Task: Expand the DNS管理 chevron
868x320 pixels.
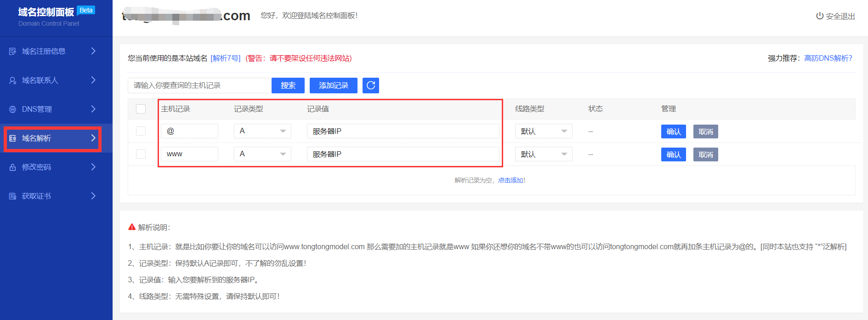Action: point(93,109)
